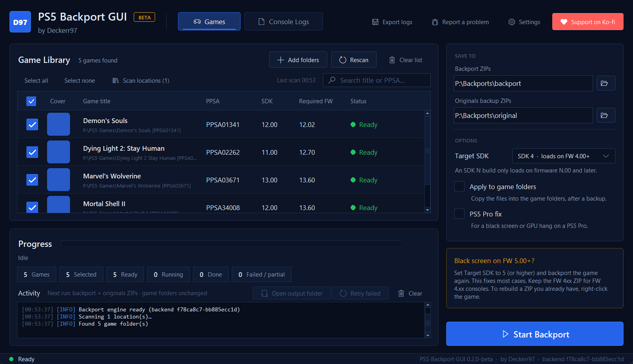Image resolution: width=633 pixels, height=364 pixels.
Task: Open Scan locations (1)
Action: 141,81
